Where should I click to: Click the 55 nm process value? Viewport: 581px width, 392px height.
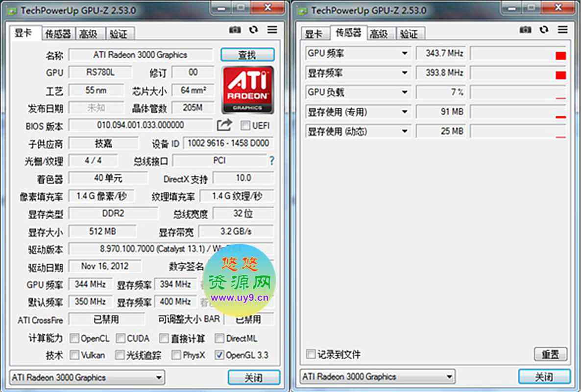97,90
